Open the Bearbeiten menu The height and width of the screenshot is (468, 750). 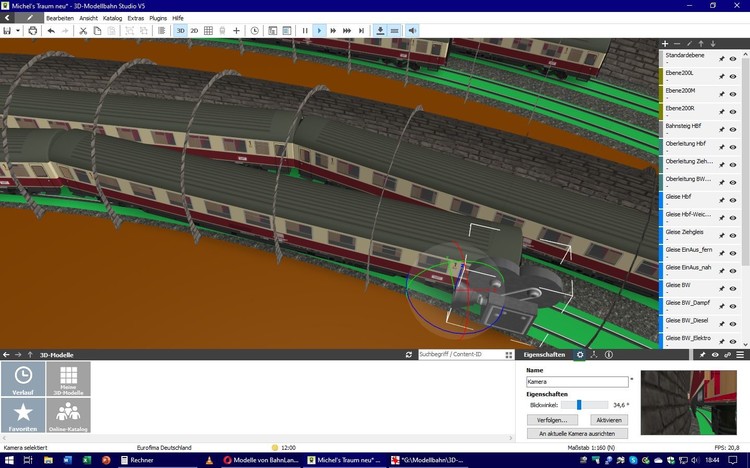coord(60,18)
